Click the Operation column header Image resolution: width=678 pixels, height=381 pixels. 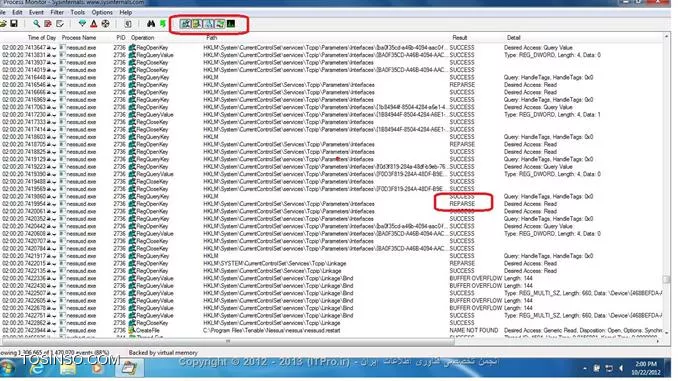143,38
